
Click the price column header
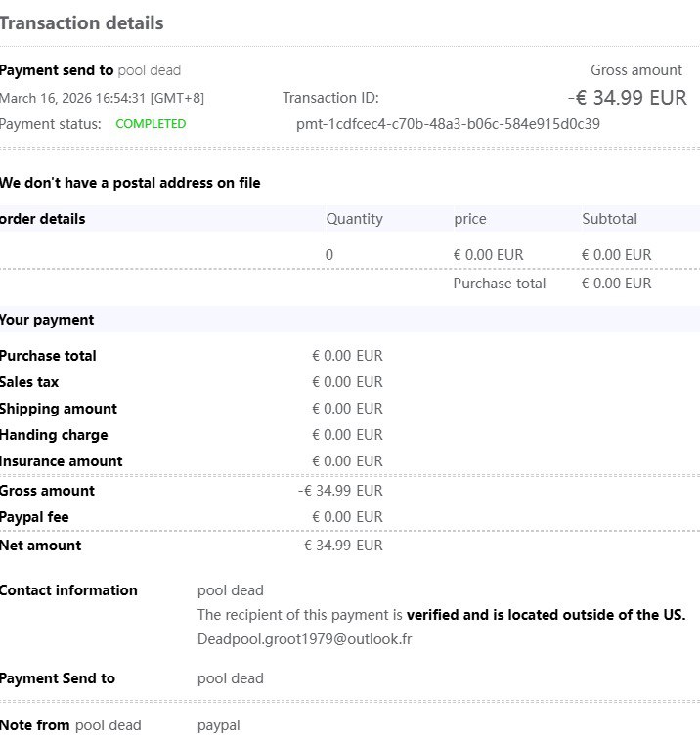[469, 219]
